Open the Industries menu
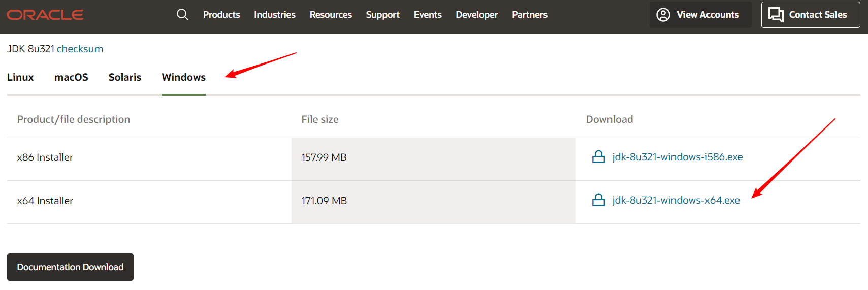 [x=274, y=15]
